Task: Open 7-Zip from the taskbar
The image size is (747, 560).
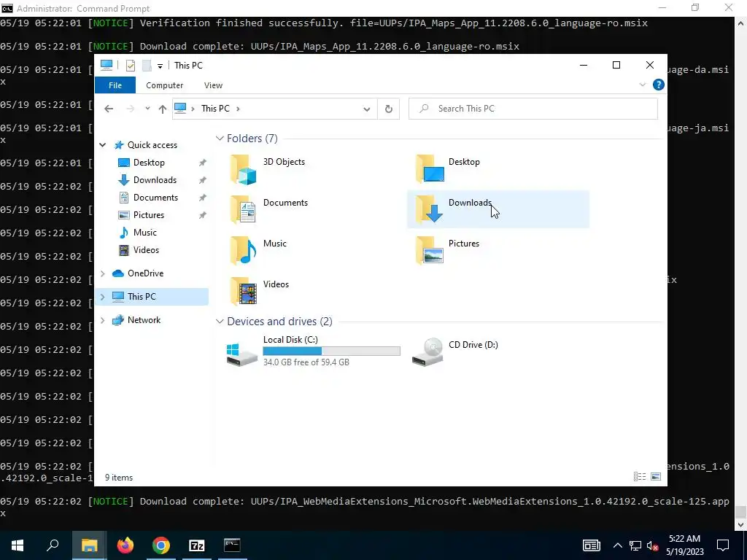Action: 197,545
